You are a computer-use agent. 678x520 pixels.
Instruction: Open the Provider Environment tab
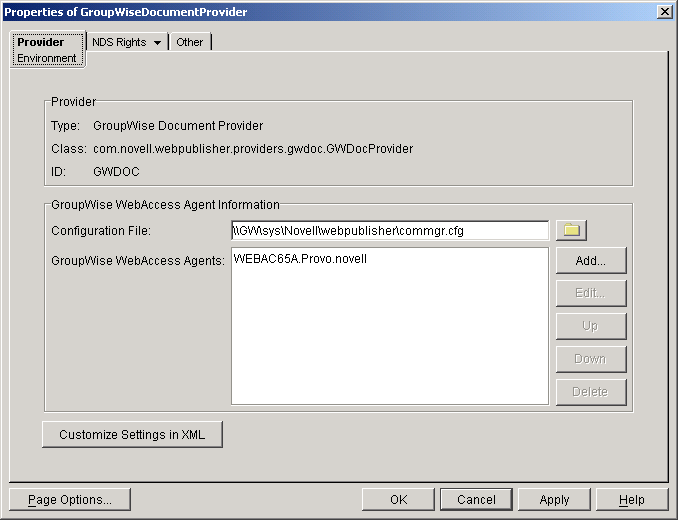tap(47, 50)
